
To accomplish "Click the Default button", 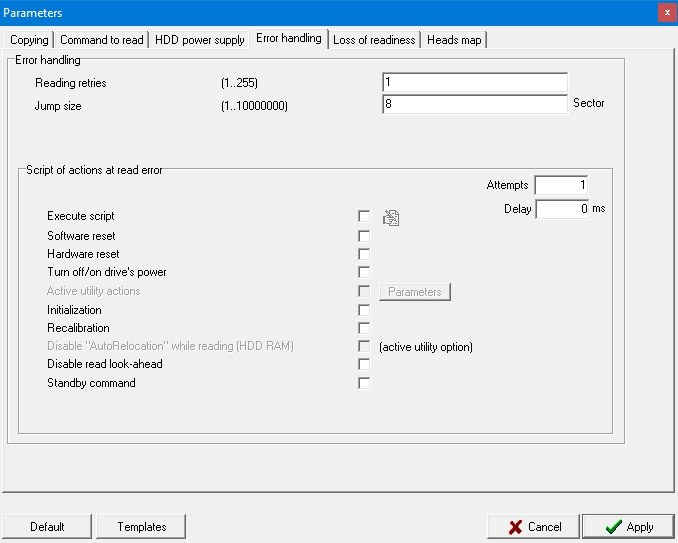I will pyautogui.click(x=47, y=527).
